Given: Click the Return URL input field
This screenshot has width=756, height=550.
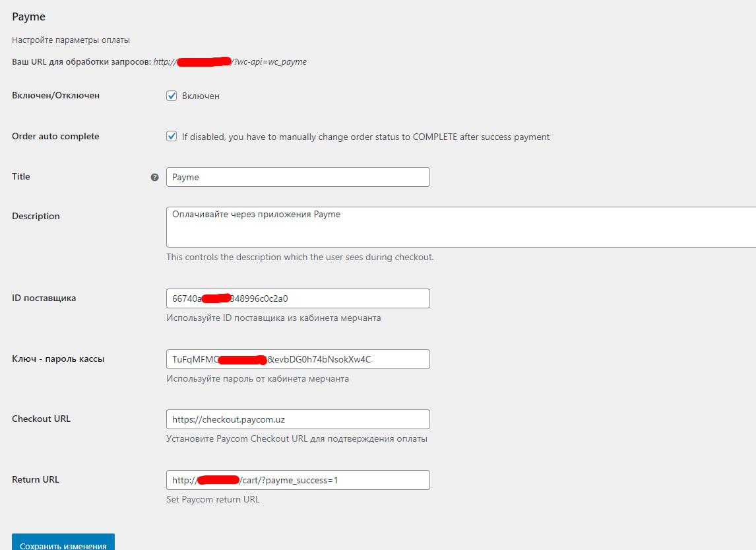Looking at the screenshot, I should [298, 480].
